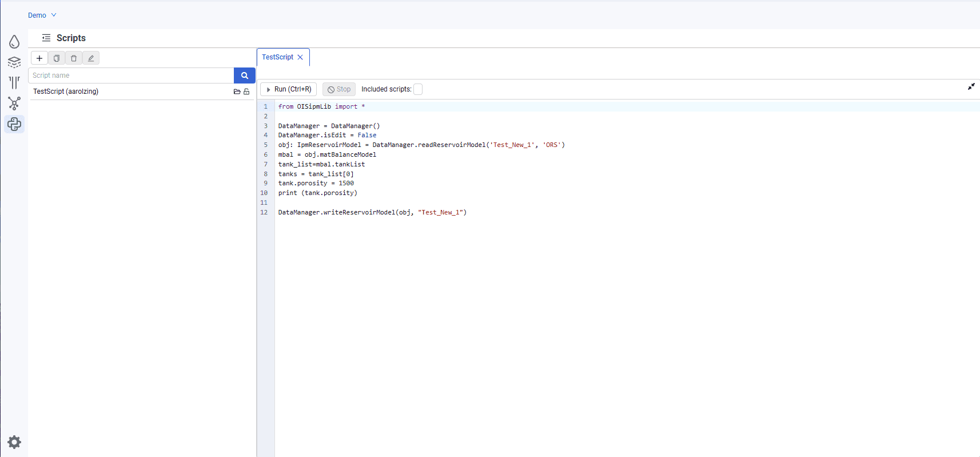The width and height of the screenshot is (980, 457).
Task: Click the lock icon on TestScript row
Action: 246,92
